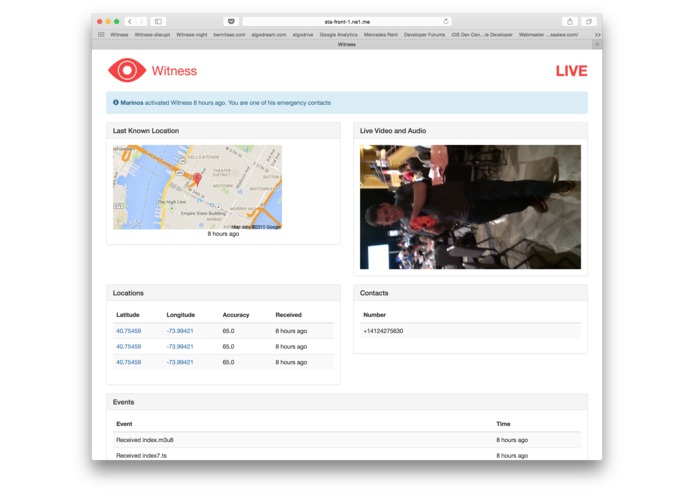Click the '8 hours ago' caption under the map

[x=223, y=234]
